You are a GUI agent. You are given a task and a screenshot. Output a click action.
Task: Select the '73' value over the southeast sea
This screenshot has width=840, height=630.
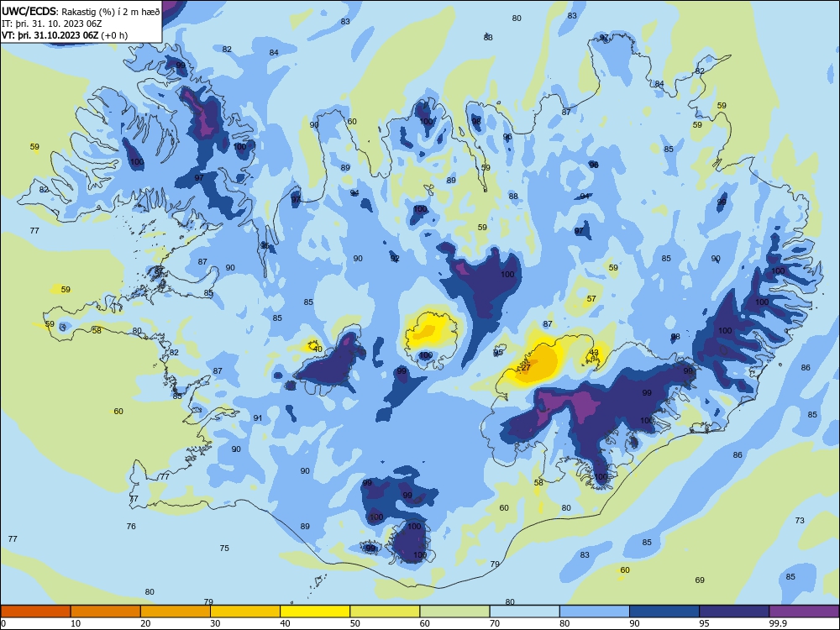coord(800,520)
